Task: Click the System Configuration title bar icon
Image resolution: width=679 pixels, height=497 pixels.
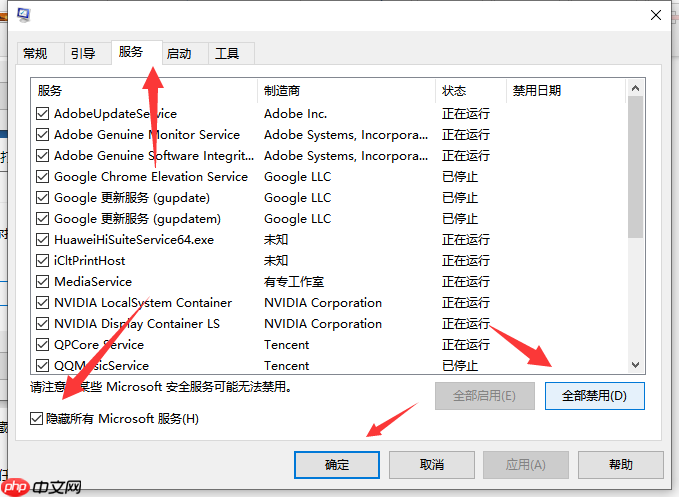Action: pos(23,15)
